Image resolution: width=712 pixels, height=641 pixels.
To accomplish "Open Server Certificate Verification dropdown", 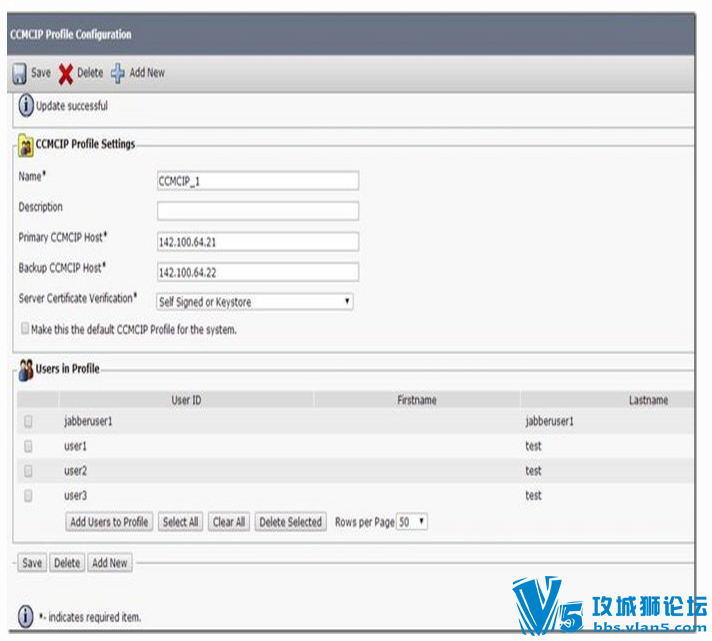I will click(255, 301).
